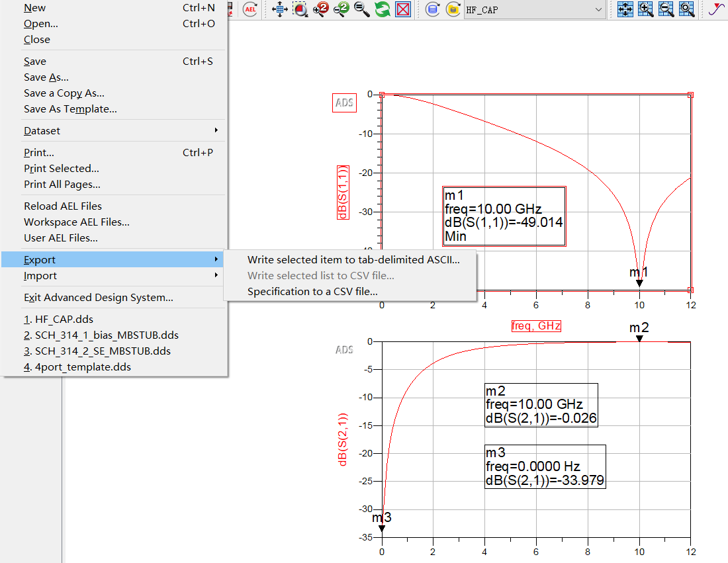
Task: Expand the Import submenu
Action: (113, 275)
